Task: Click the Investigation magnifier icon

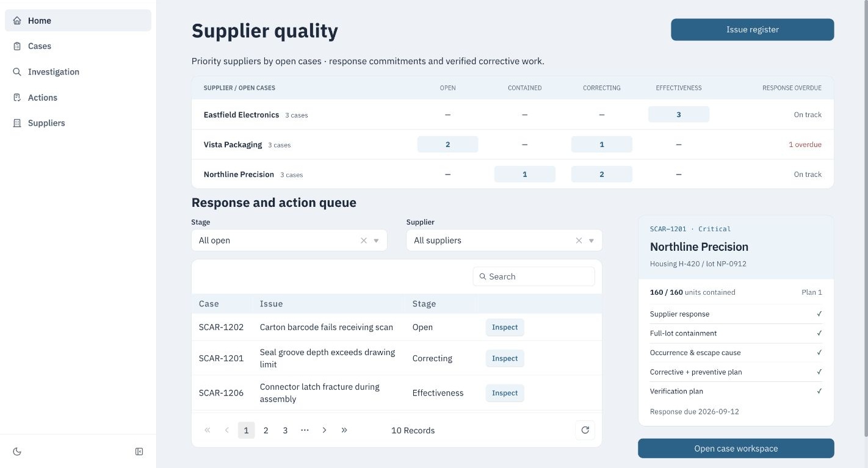Action: pyautogui.click(x=17, y=72)
